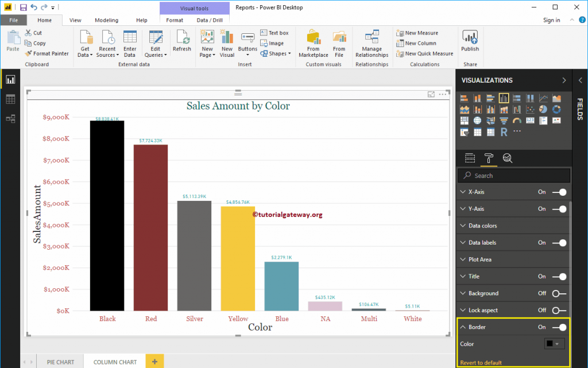Switch to the Modeling ribbon tab

click(106, 20)
